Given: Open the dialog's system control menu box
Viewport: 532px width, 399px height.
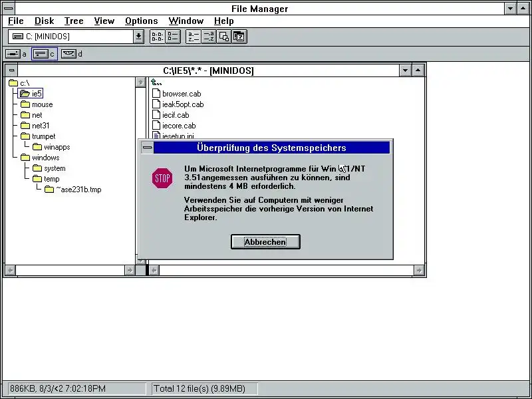Looking at the screenshot, I should click(x=147, y=148).
